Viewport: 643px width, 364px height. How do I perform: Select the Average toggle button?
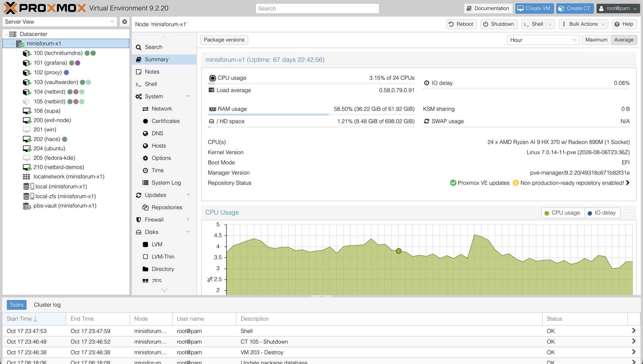624,40
